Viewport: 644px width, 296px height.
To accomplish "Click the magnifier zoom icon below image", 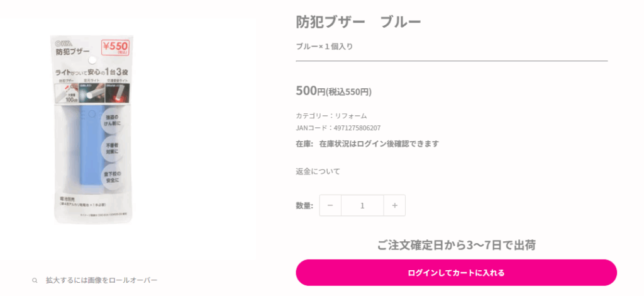I will pyautogui.click(x=35, y=280).
